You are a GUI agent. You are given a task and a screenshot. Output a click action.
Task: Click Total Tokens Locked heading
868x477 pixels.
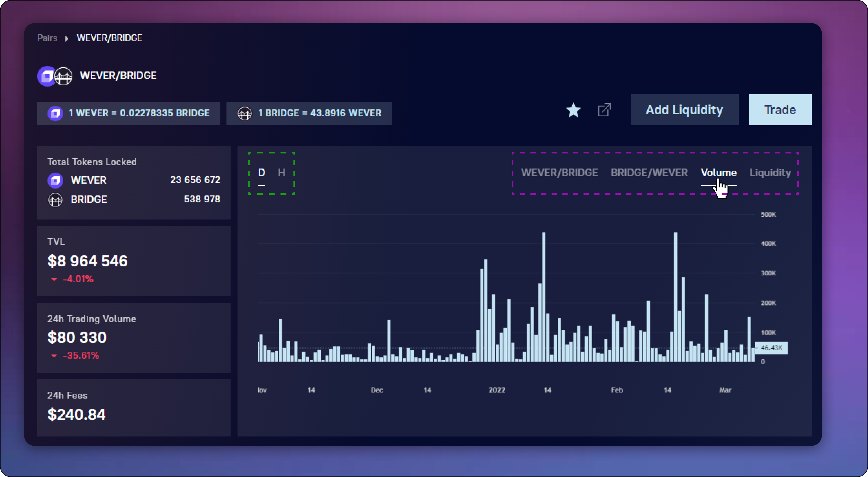[92, 162]
